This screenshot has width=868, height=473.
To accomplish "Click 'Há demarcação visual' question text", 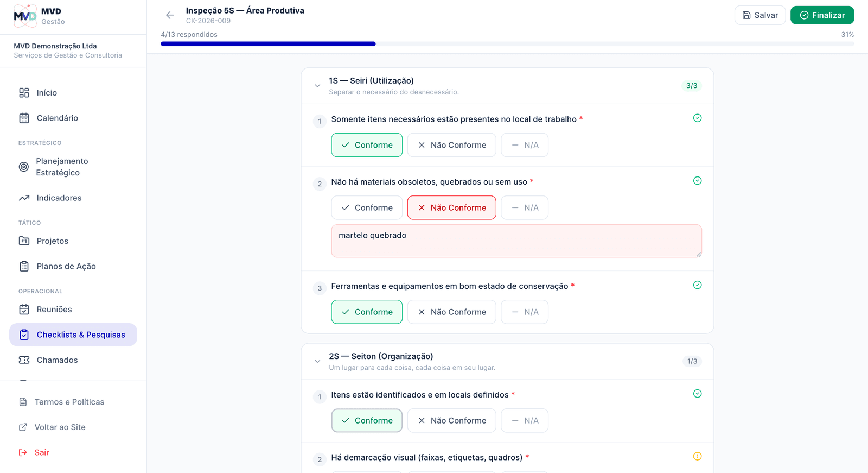I will point(427,457).
